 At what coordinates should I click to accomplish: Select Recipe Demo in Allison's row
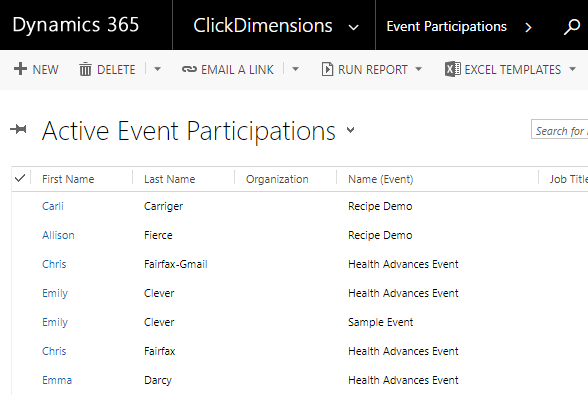pos(380,235)
